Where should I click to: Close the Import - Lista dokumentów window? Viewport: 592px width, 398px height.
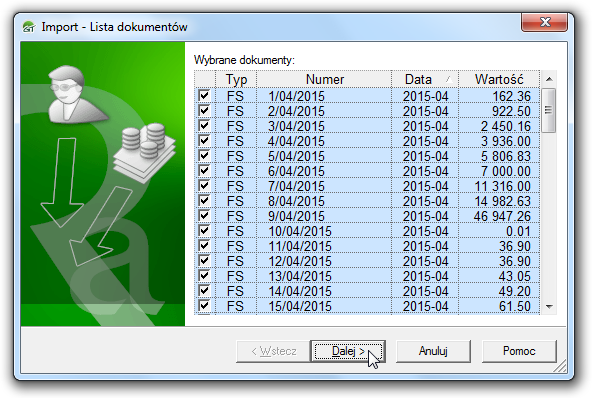544,22
